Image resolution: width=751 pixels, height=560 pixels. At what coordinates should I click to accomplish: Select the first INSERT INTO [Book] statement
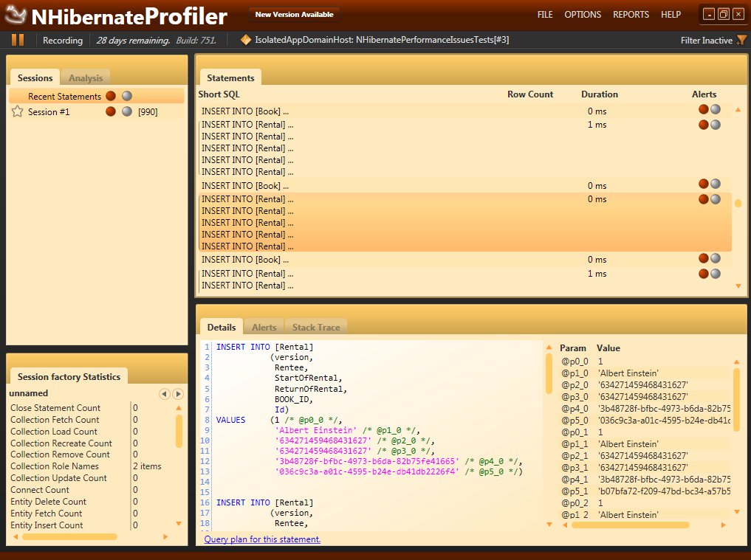(464, 111)
